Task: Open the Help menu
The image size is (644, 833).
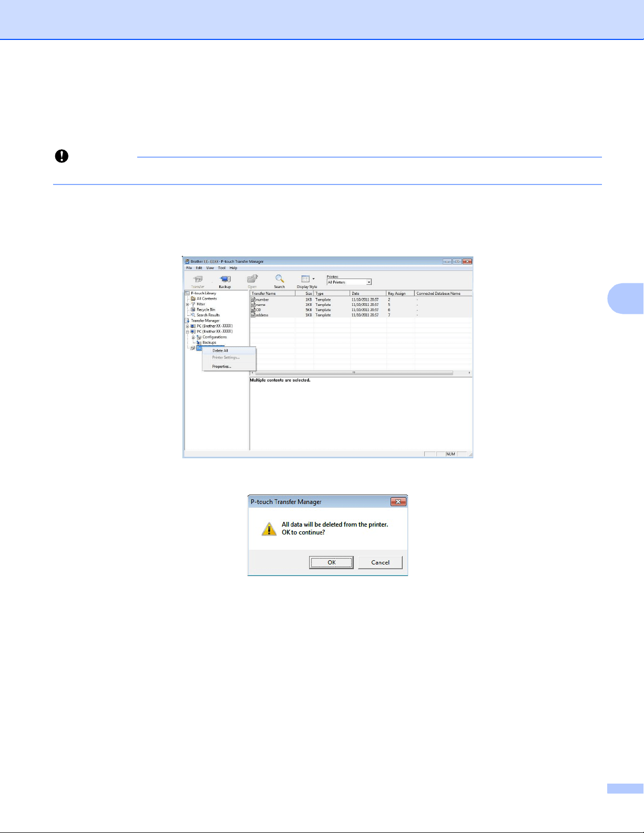Action: 233,268
